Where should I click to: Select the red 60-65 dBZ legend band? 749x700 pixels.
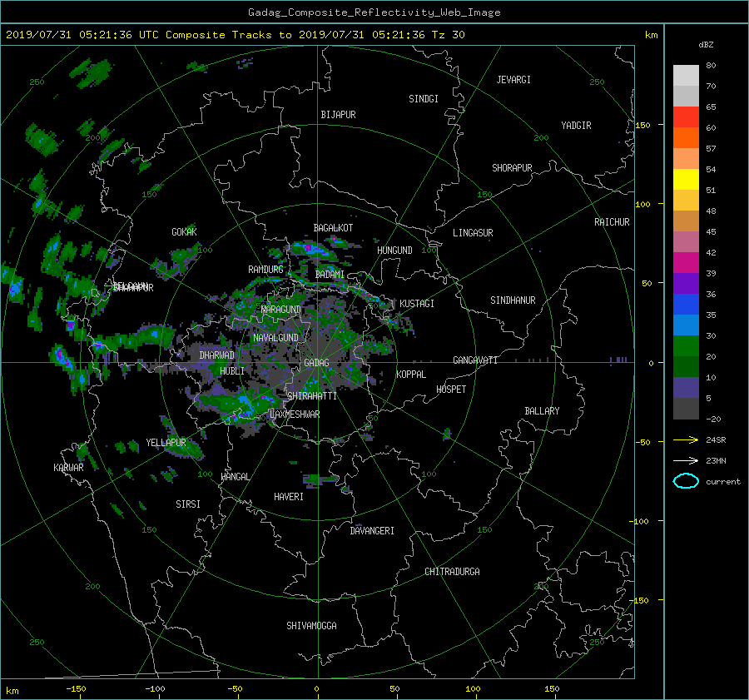686,117
